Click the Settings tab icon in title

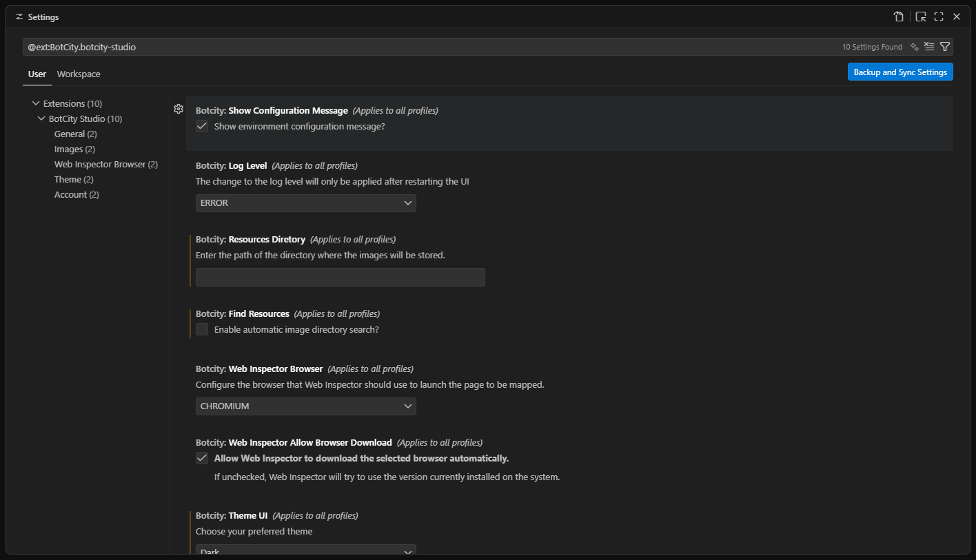pyautogui.click(x=19, y=17)
